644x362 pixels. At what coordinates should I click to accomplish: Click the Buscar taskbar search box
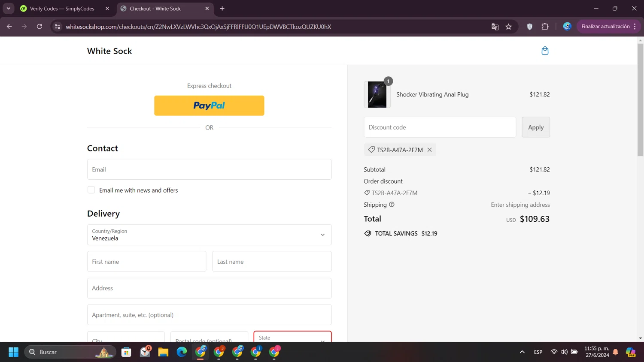pyautogui.click(x=70, y=352)
